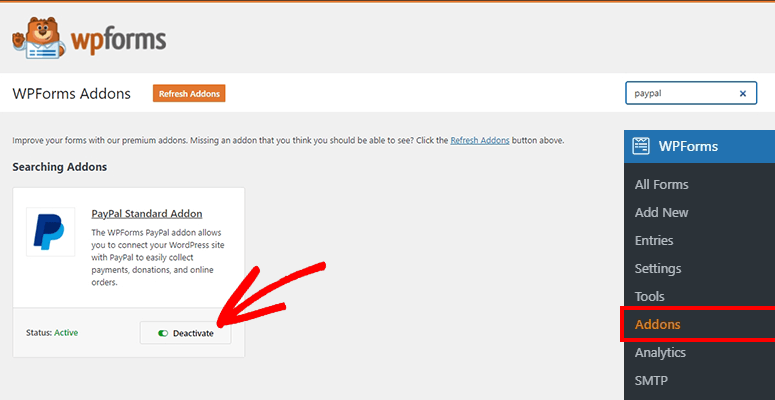Click the WPForms bear mascot logo
The image size is (775, 400).
coord(39,38)
